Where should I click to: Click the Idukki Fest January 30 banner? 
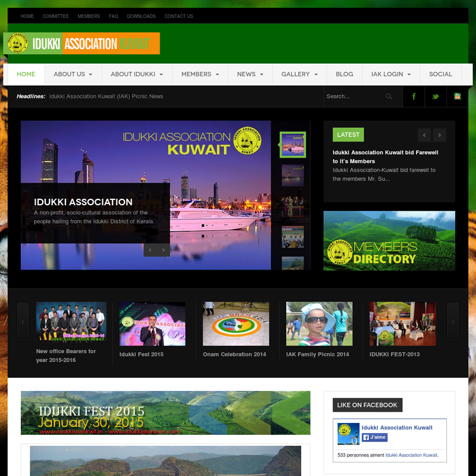tap(165, 413)
